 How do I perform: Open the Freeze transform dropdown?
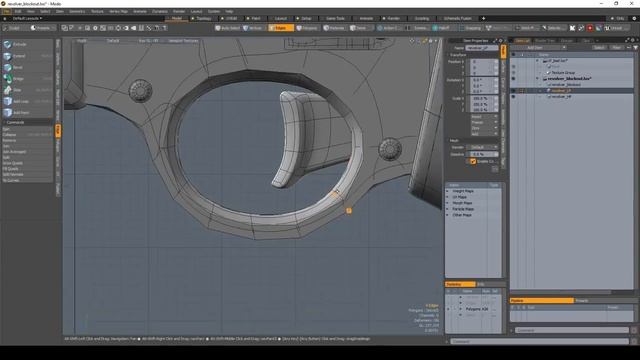tap(484, 122)
